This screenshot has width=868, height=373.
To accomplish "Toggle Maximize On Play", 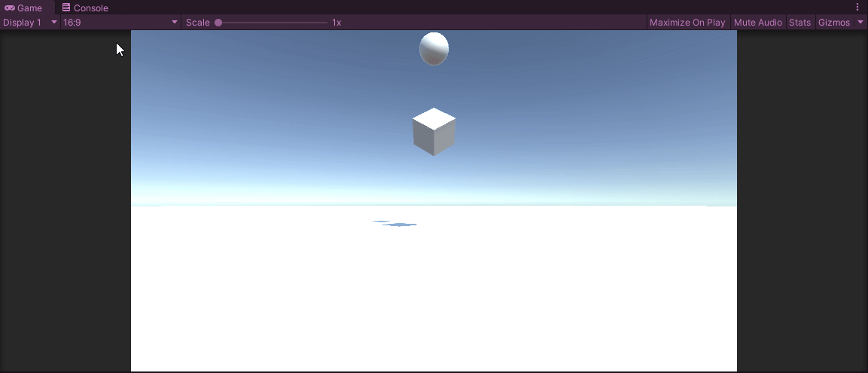I will click(x=687, y=22).
